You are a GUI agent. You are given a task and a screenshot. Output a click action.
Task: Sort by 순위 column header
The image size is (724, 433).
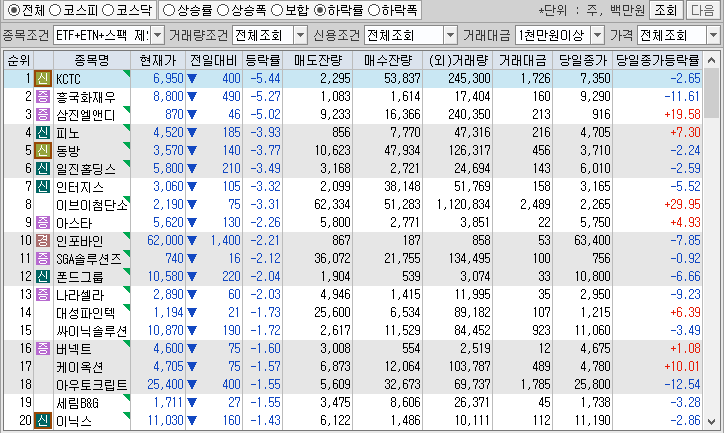(x=19, y=60)
